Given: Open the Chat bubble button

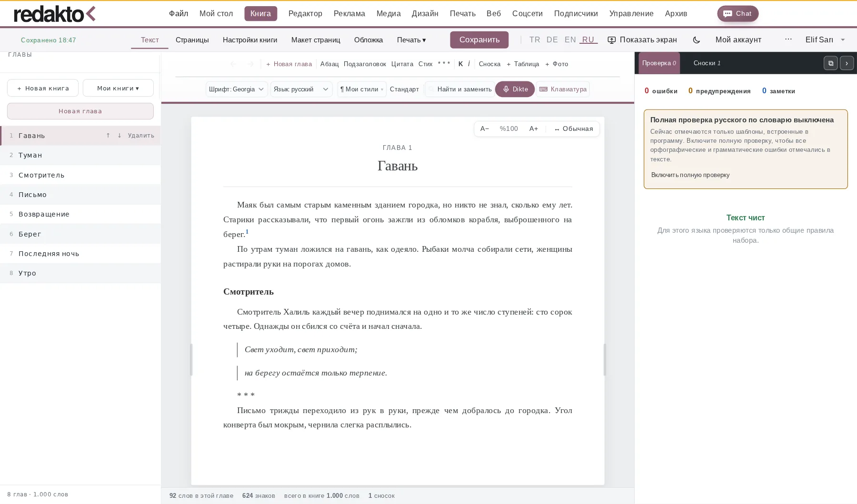Looking at the screenshot, I should pos(737,13).
